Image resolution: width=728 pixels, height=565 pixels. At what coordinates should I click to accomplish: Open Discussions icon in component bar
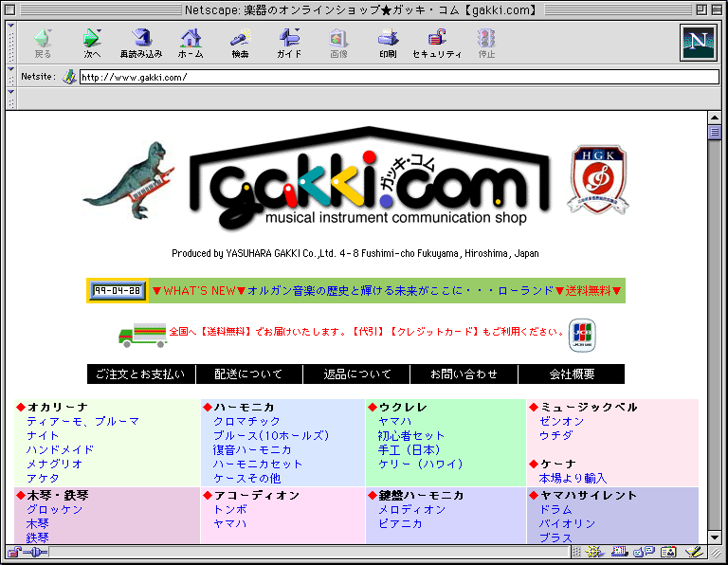point(644,552)
